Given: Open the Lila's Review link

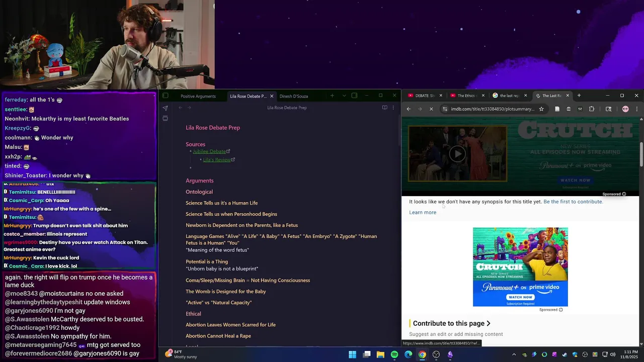Looking at the screenshot, I should pyautogui.click(x=217, y=160).
